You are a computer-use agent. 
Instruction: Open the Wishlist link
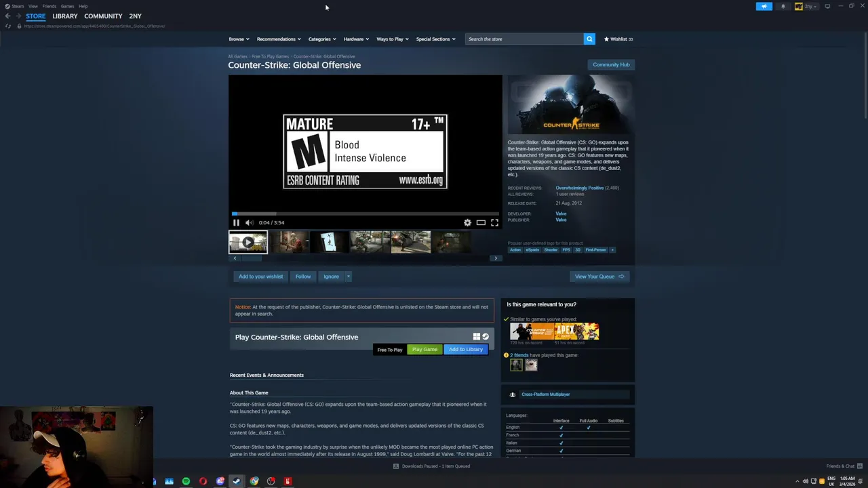618,39
